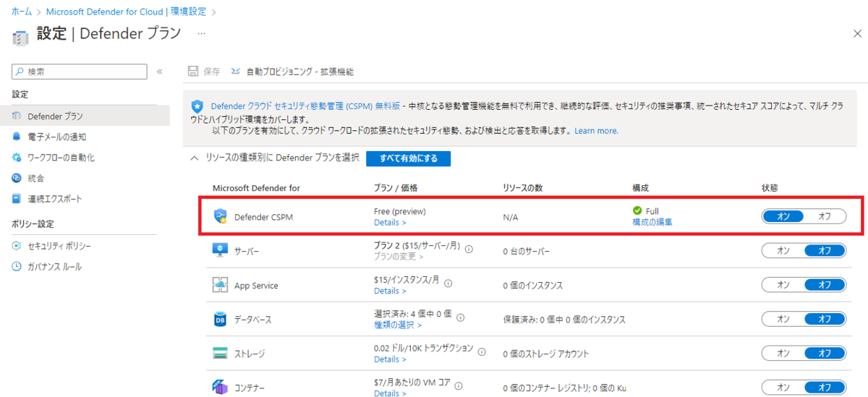Collapse the sidebar with double chevron
This screenshot has width=868, height=397.
click(159, 72)
